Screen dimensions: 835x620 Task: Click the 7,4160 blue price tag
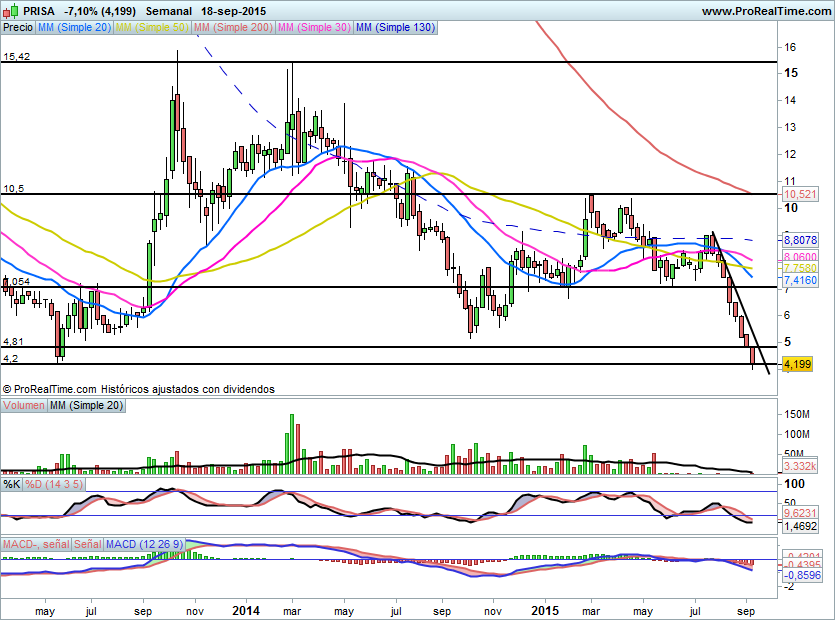pyautogui.click(x=800, y=280)
